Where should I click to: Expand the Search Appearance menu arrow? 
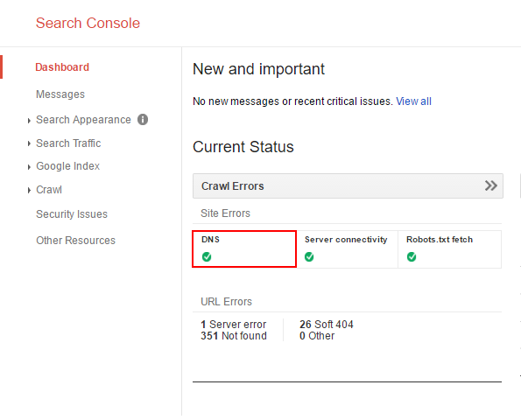pyautogui.click(x=29, y=121)
